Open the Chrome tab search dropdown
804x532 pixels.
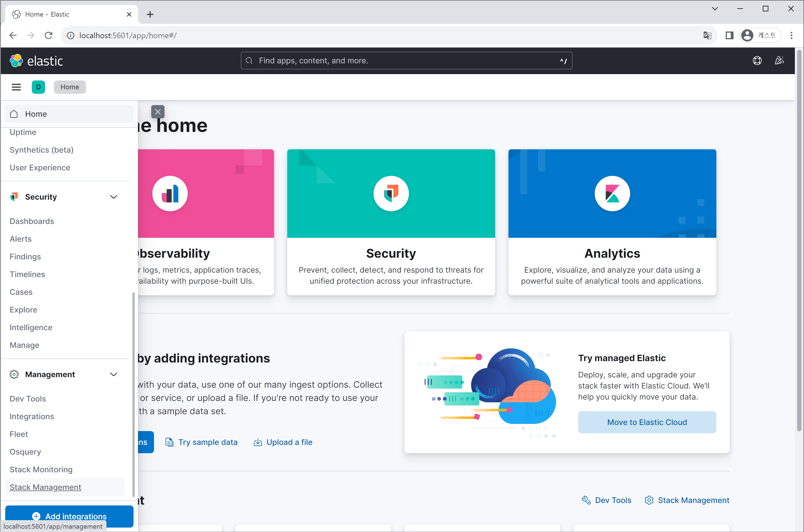point(715,9)
